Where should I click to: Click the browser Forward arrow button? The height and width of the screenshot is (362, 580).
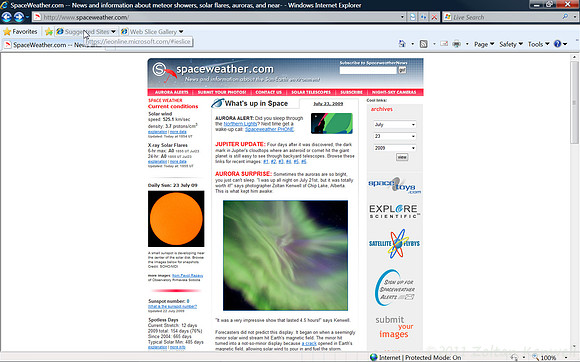(18, 17)
